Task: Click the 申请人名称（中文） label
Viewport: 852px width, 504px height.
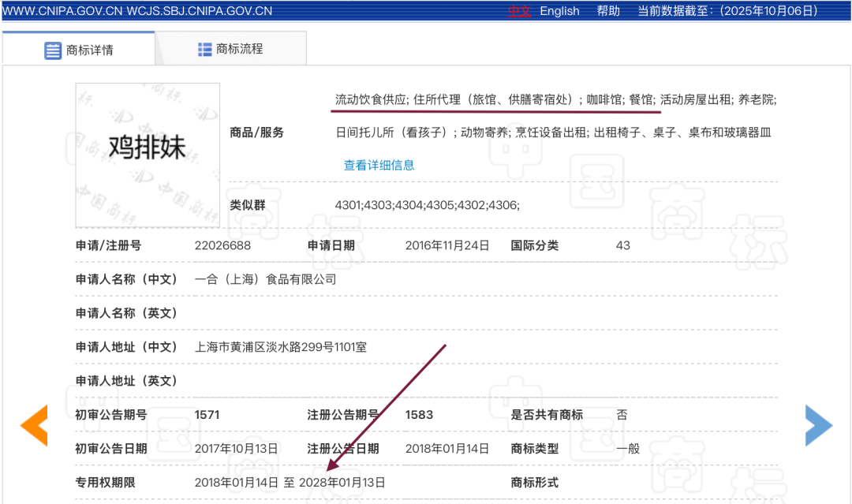Action: click(x=126, y=279)
